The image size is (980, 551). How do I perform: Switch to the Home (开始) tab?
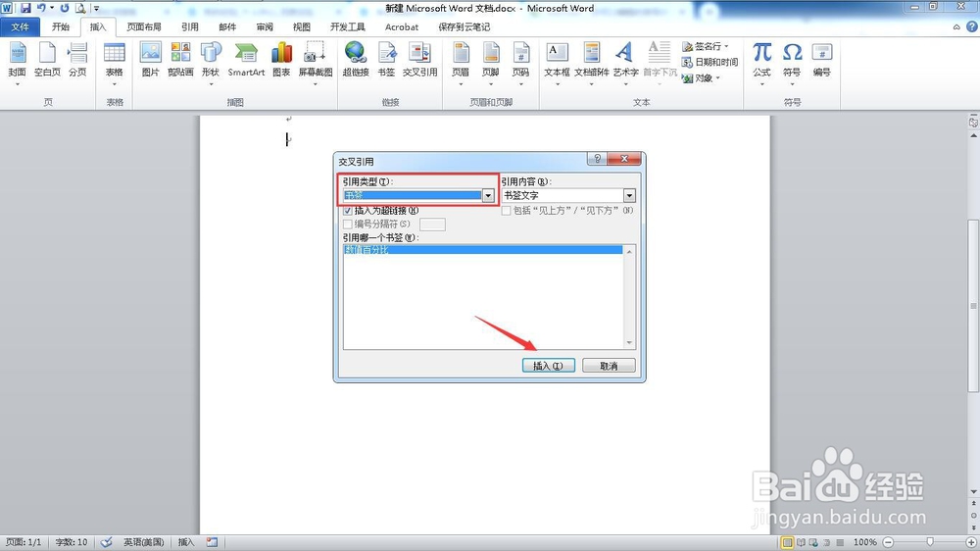click(x=61, y=26)
